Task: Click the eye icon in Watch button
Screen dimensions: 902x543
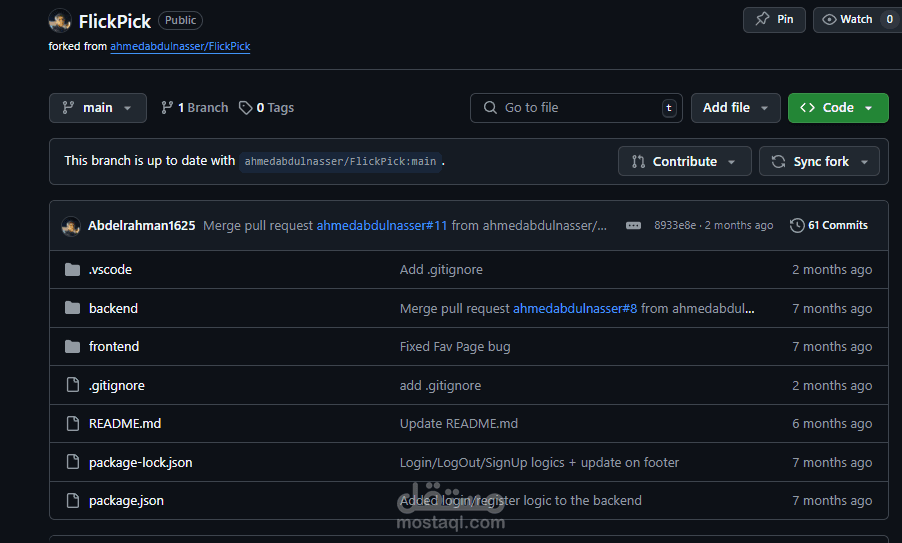Action: pos(829,20)
